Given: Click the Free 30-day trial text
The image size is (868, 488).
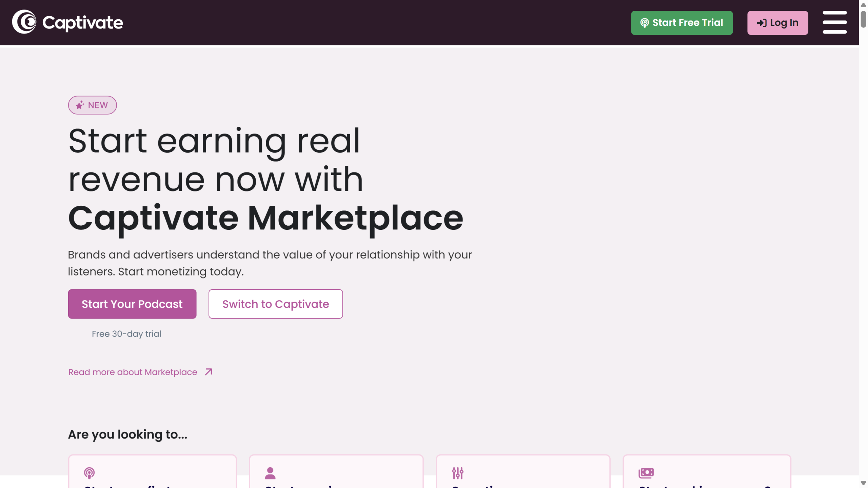Looking at the screenshot, I should (x=126, y=334).
